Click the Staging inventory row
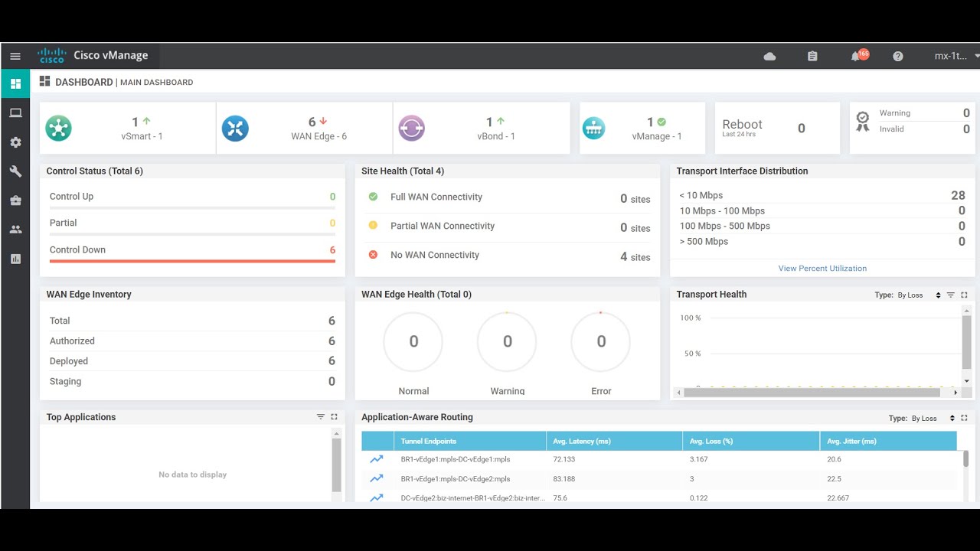Viewport: 980px width, 551px height. [x=192, y=381]
